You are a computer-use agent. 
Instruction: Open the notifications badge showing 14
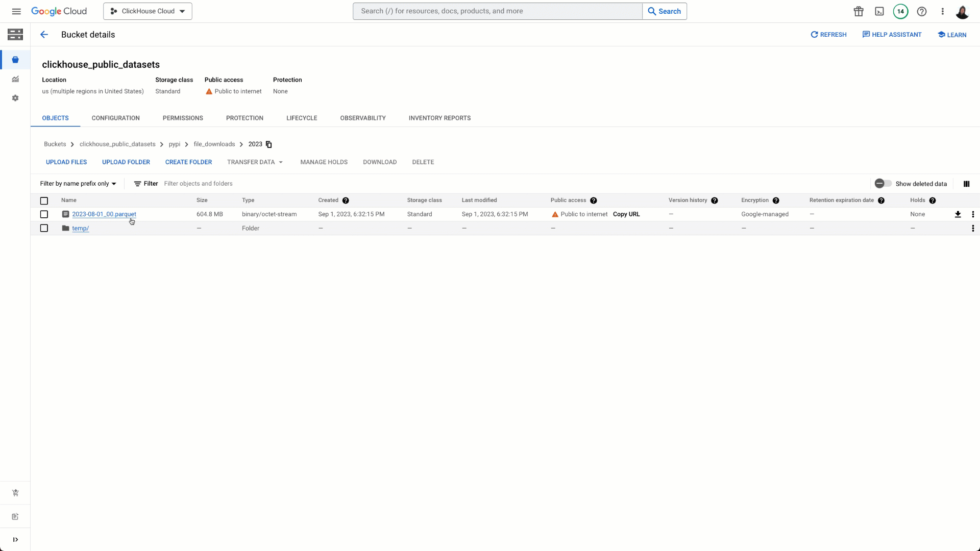coord(900,11)
